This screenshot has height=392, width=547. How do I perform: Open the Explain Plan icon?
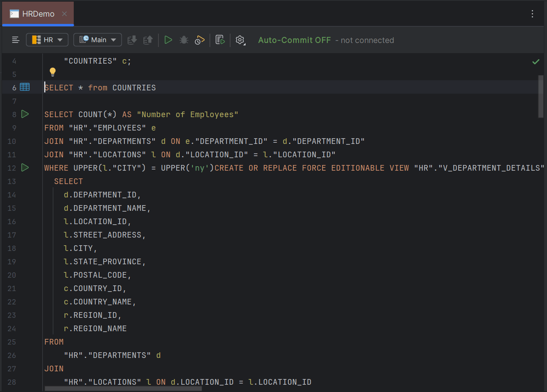(200, 40)
